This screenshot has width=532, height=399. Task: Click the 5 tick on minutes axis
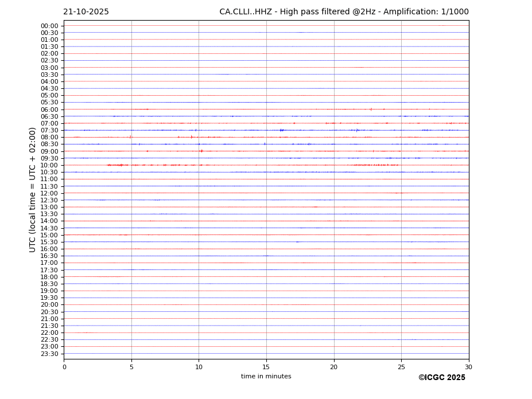[131, 367]
